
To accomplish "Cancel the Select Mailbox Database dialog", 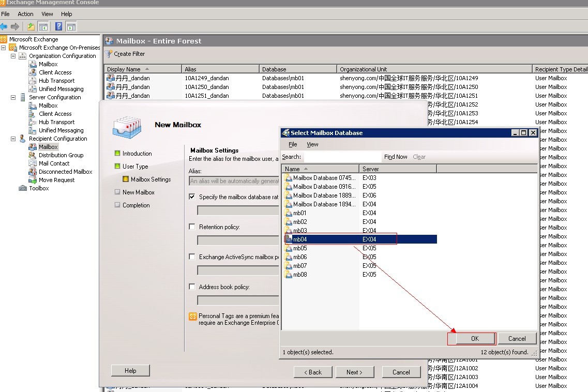I will coord(517,338).
